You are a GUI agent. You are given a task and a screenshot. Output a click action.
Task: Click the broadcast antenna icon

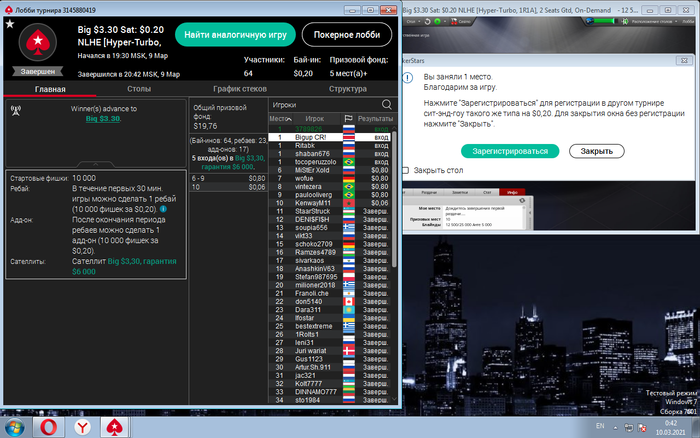16,110
